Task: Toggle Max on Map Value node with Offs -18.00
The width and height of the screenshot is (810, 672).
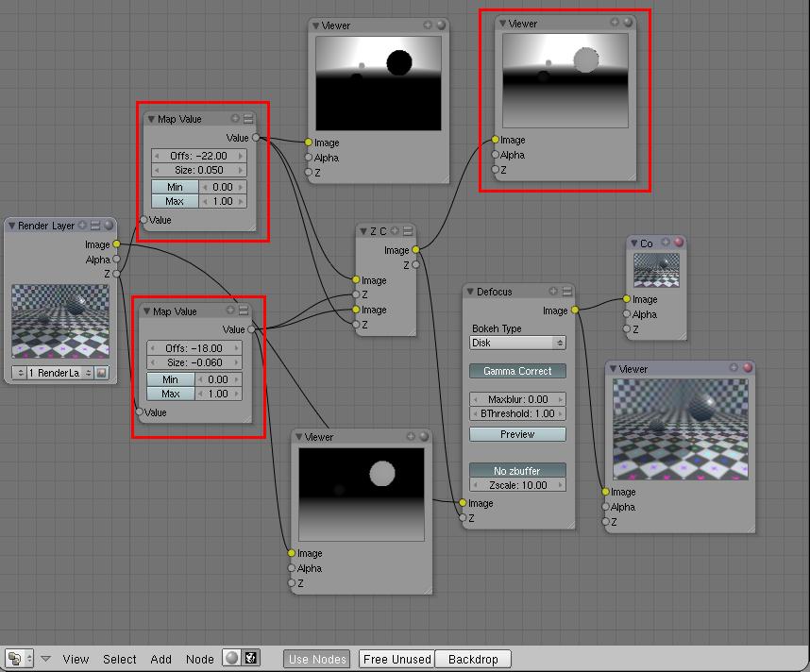Action: click(x=171, y=394)
